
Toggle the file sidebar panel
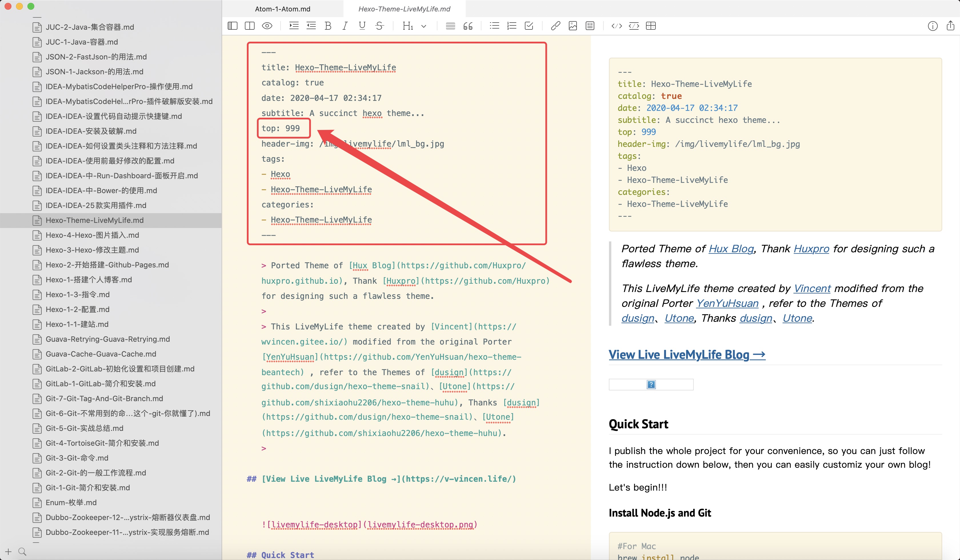pos(232,26)
